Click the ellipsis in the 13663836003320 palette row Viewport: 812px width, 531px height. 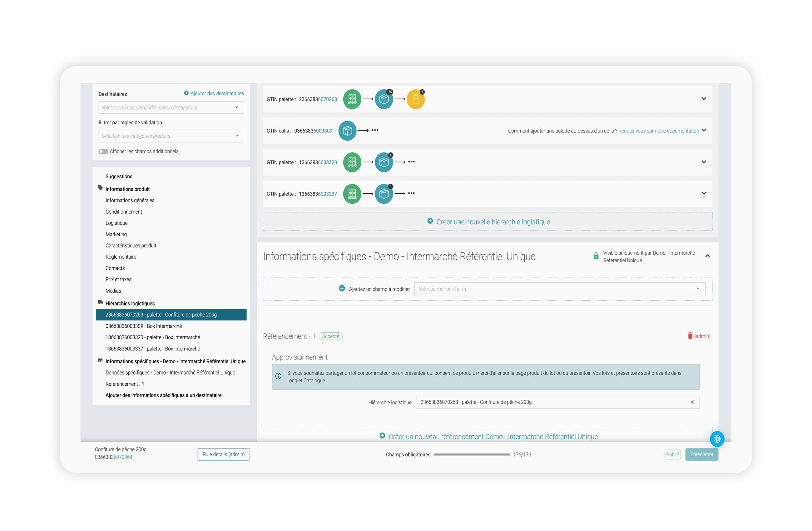point(411,162)
